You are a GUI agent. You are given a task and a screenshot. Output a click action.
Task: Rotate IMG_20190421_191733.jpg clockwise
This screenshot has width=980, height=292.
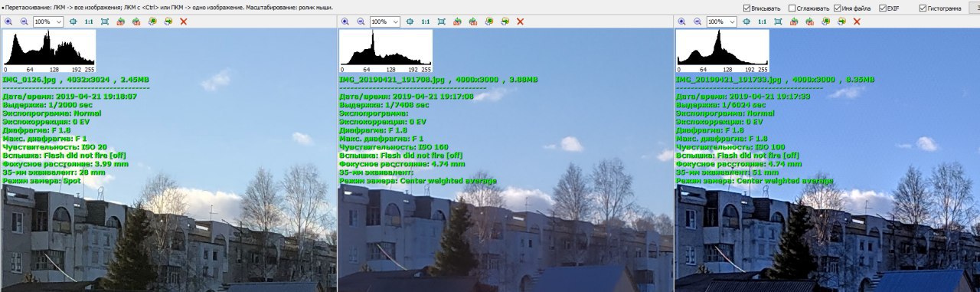click(x=809, y=21)
